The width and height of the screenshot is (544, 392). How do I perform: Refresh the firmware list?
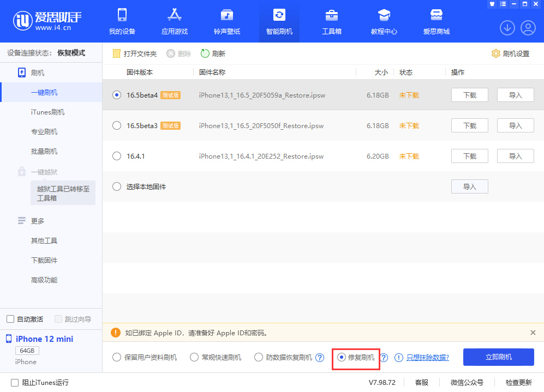[212, 53]
